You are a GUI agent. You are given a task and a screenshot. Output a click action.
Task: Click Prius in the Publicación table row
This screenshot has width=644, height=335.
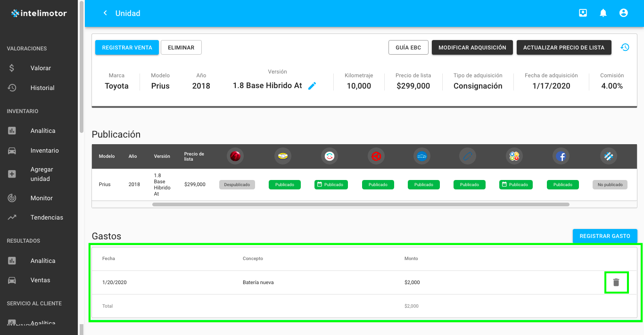click(105, 185)
